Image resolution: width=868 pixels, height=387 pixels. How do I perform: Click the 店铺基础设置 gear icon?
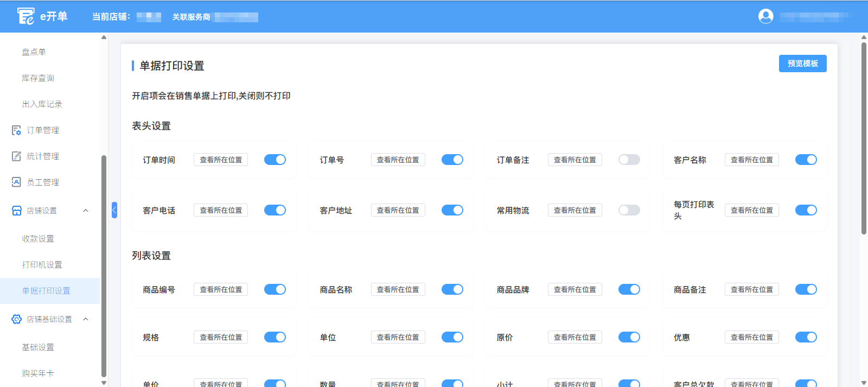(x=16, y=319)
